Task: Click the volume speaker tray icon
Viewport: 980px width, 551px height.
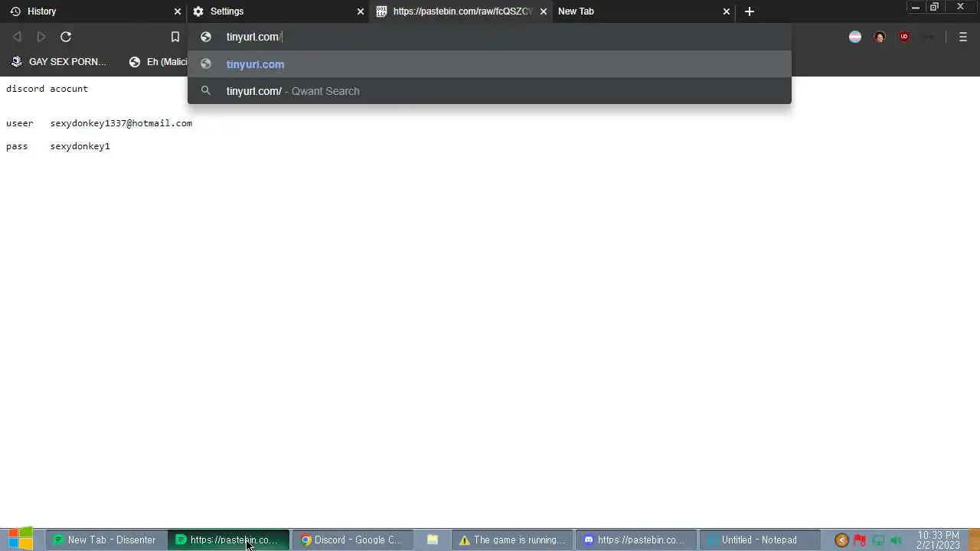Action: click(x=896, y=540)
